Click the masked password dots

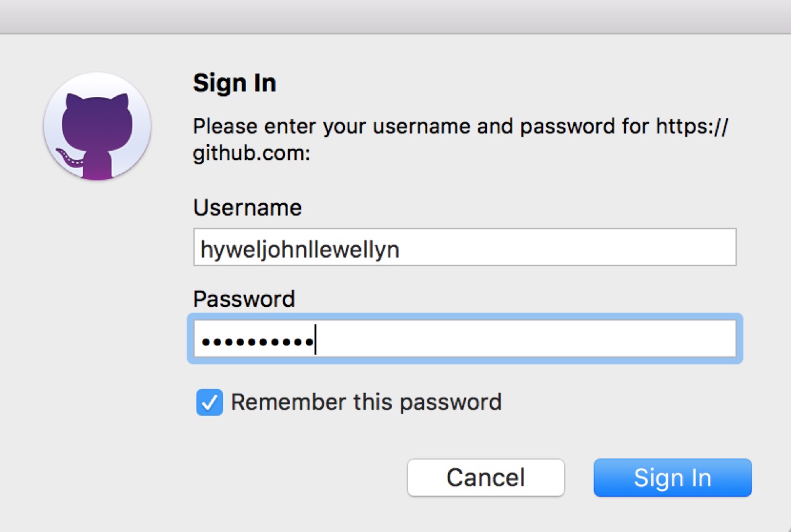[257, 340]
